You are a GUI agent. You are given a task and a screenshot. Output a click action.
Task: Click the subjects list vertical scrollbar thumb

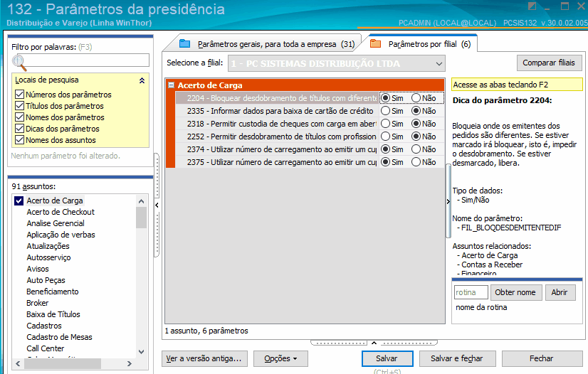tap(142, 218)
